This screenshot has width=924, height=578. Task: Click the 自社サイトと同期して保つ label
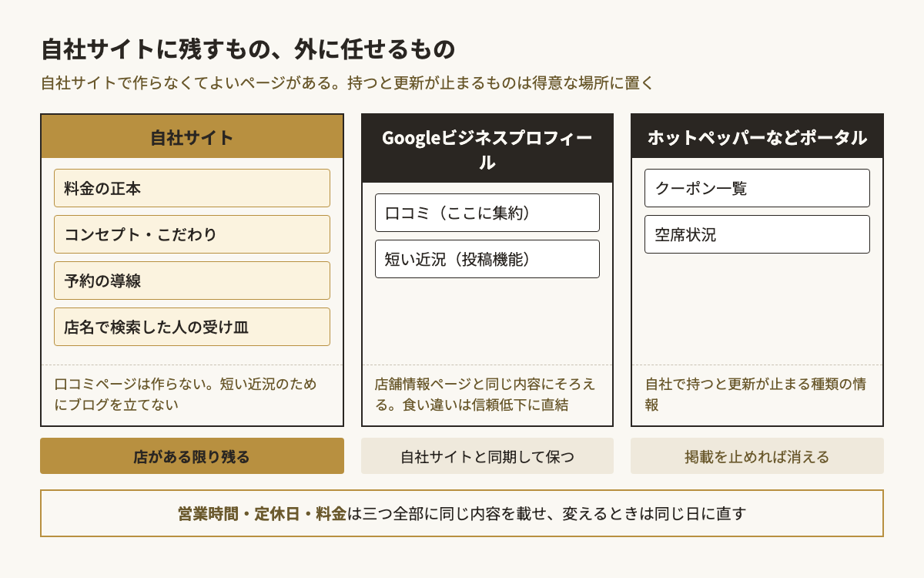point(487,456)
